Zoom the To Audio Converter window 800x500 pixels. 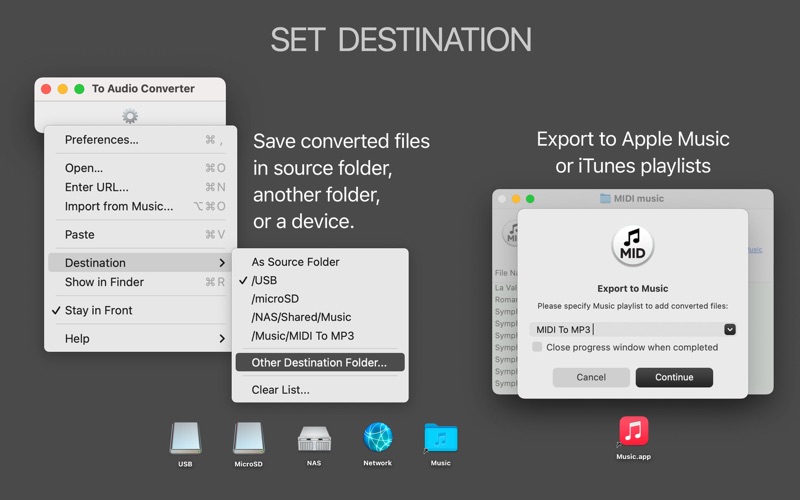[x=79, y=89]
